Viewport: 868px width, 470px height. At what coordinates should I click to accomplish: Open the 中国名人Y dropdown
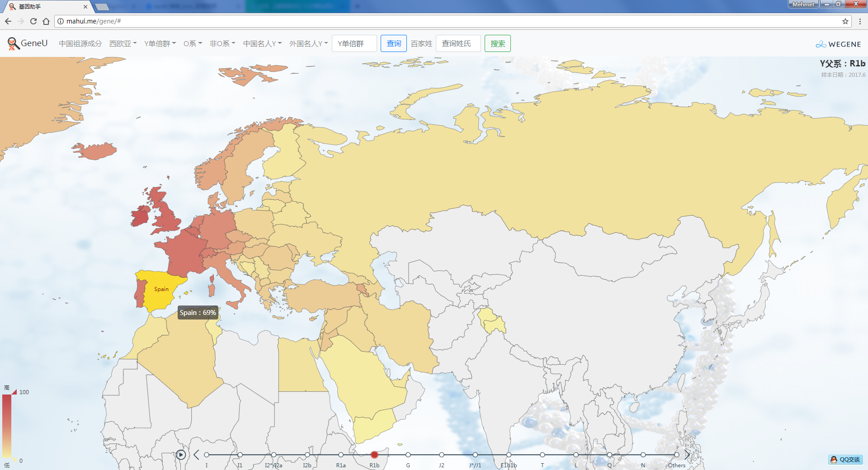pyautogui.click(x=262, y=44)
